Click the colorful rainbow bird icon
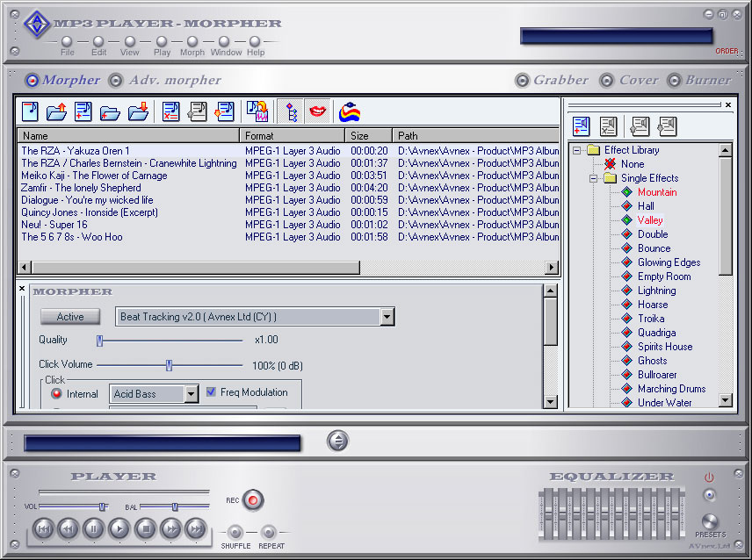The width and height of the screenshot is (752, 560). pos(350,112)
